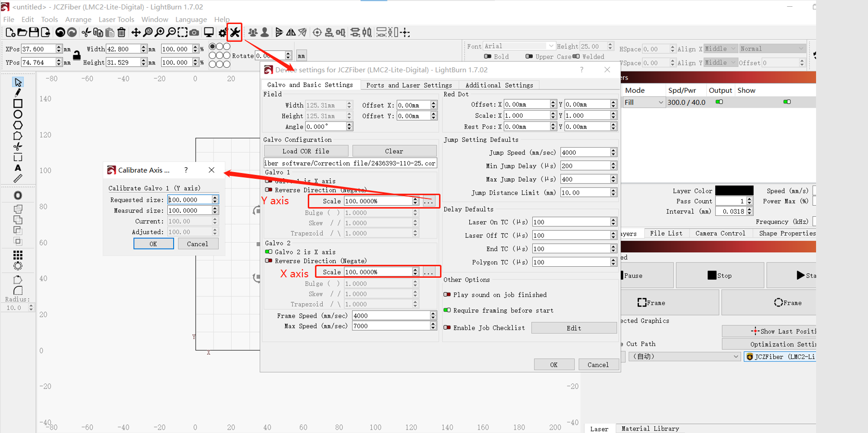Click Clear button in Galvo Configuration
Viewport: 868px width, 433px height.
point(394,151)
